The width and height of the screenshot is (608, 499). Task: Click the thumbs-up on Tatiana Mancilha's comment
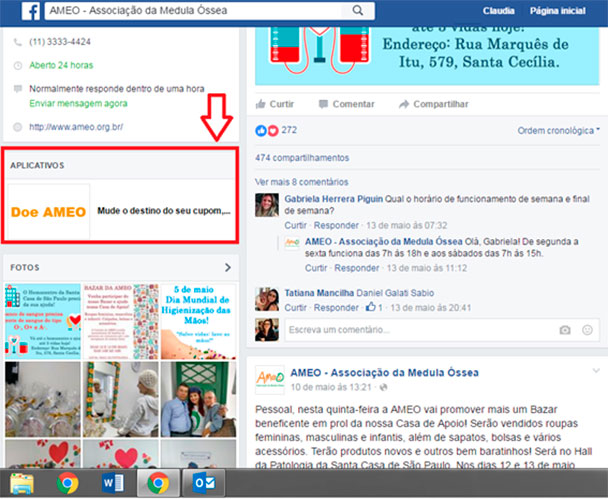click(x=370, y=307)
